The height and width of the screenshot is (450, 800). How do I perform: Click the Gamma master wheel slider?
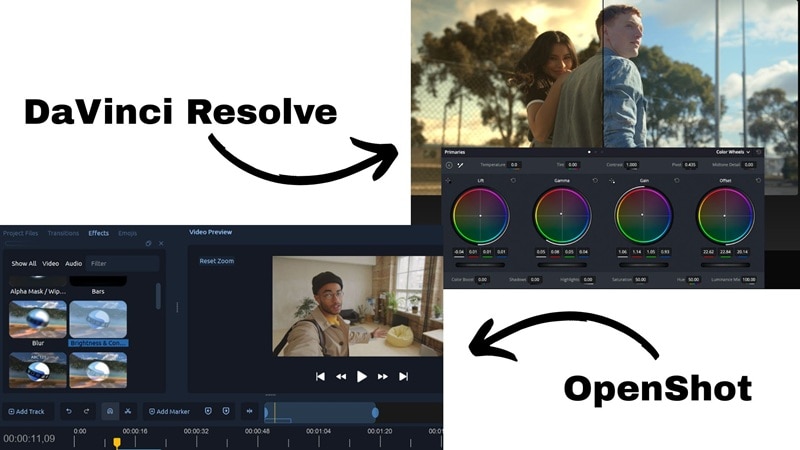coord(562,265)
